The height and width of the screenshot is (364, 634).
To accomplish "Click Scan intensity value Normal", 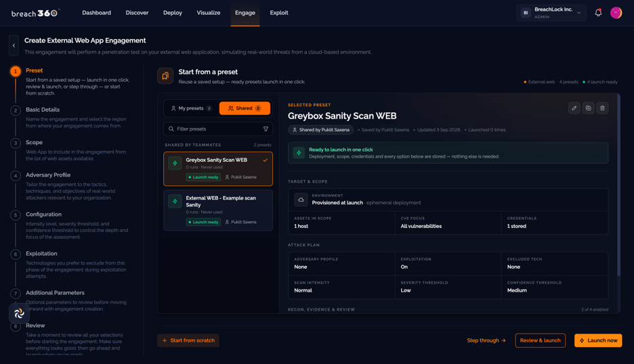I will [x=303, y=290].
